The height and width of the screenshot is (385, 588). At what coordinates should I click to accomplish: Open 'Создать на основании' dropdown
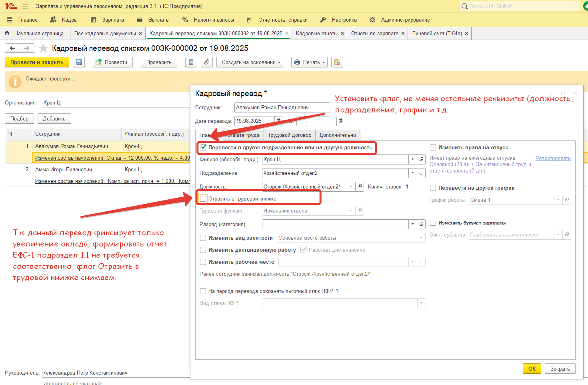coord(250,62)
